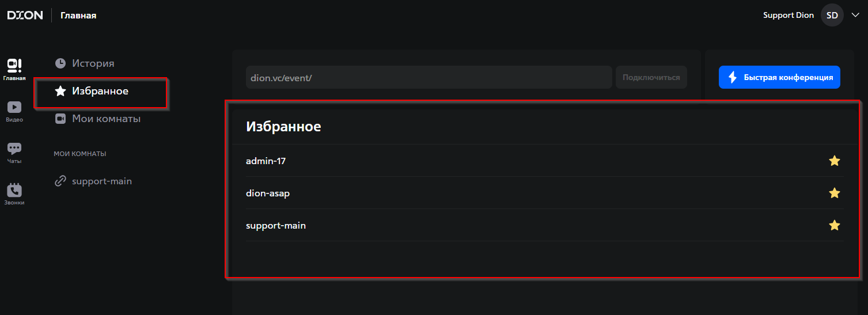The width and height of the screenshot is (868, 315).
Task: Unfavorite admin-17 using its star
Action: coord(834,161)
